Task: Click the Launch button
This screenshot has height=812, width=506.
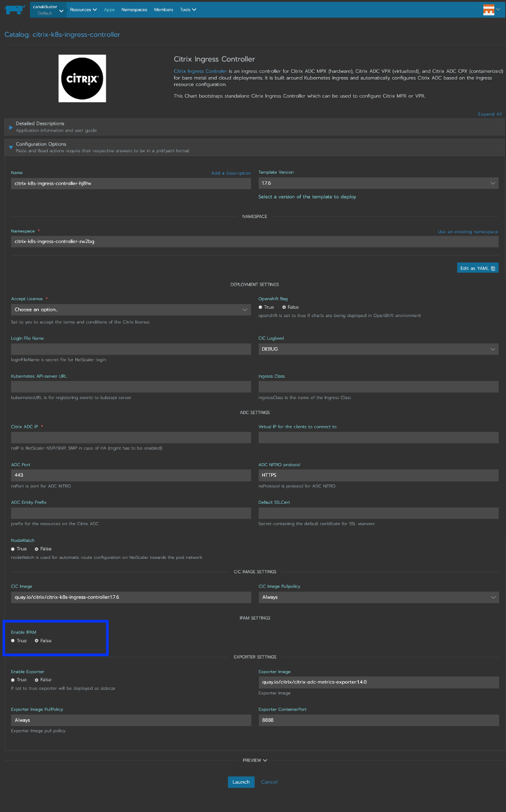Action: (241, 782)
